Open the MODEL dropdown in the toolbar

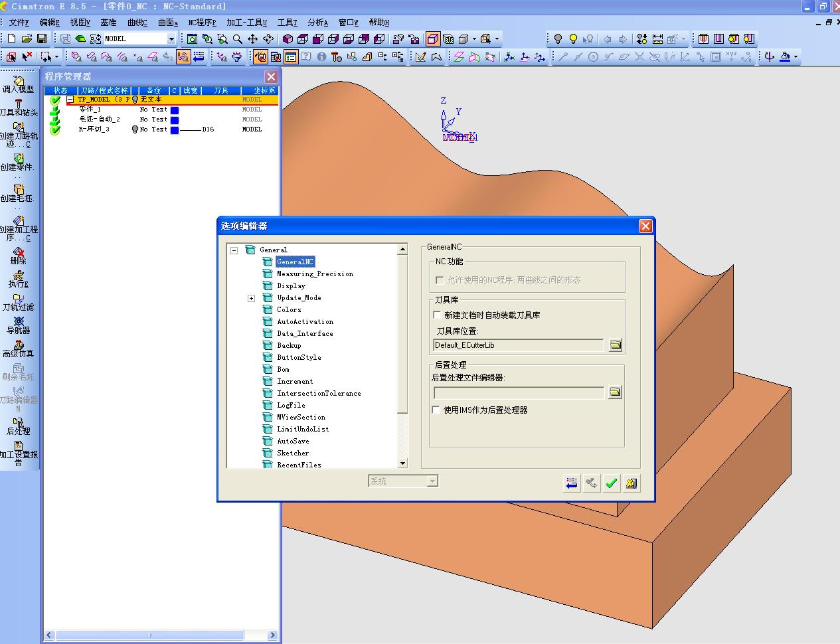171,39
